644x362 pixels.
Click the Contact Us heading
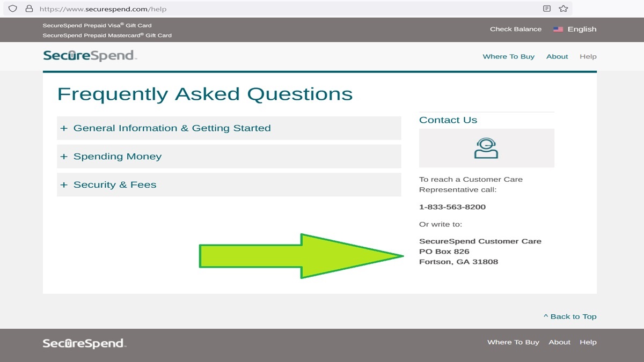[448, 120]
